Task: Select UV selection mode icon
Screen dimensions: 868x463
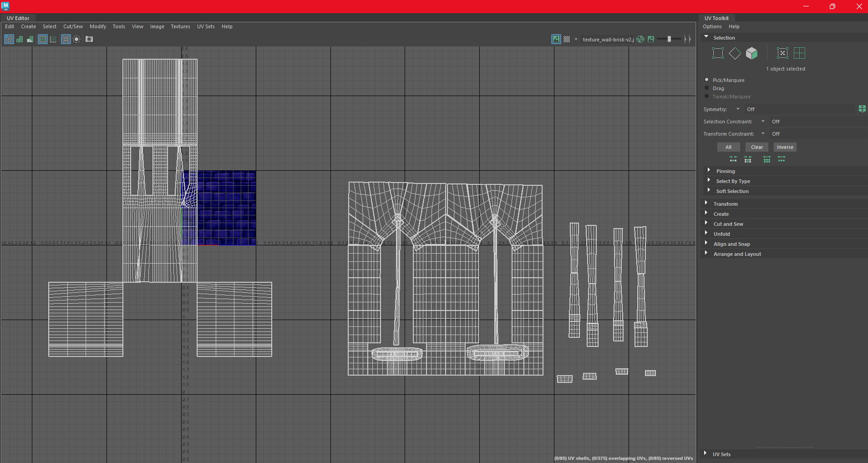Action: [x=782, y=53]
